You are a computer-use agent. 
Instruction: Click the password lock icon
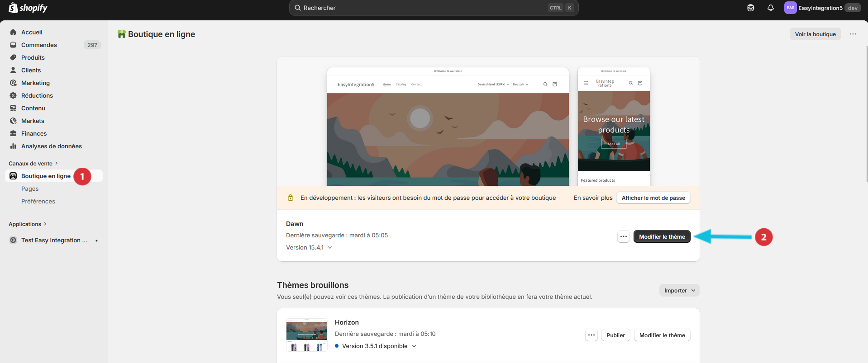[x=291, y=198]
